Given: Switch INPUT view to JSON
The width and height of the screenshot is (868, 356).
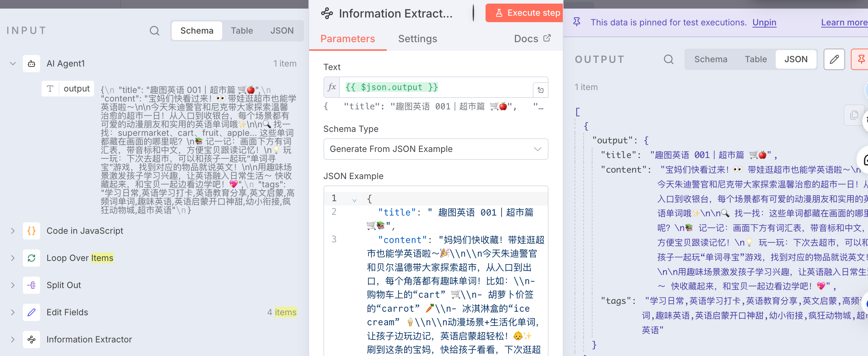Looking at the screenshot, I should pyautogui.click(x=282, y=31).
